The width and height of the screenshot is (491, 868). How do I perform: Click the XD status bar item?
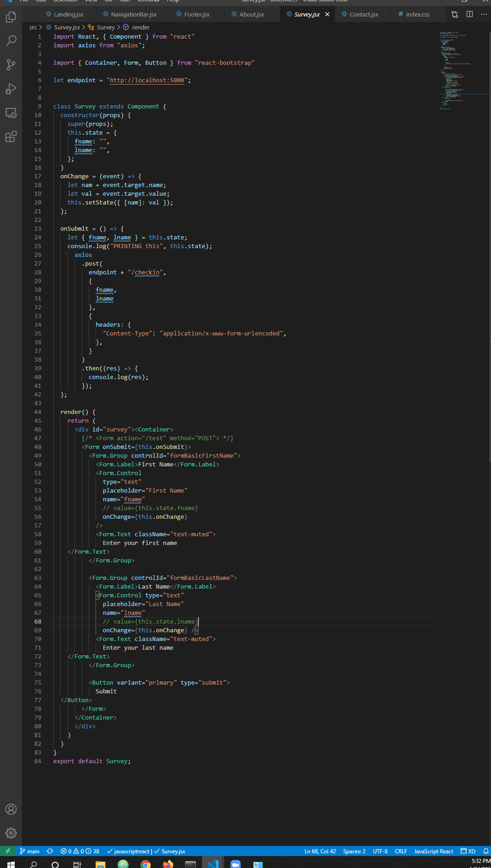tap(468, 851)
